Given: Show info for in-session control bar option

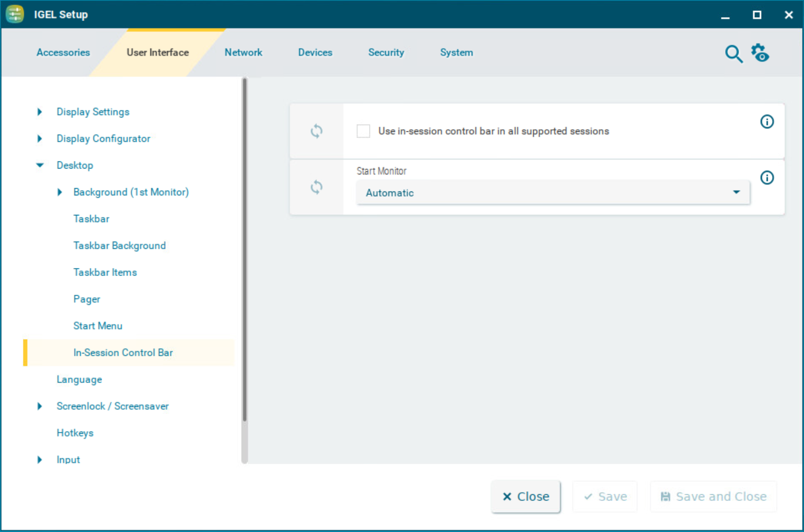Looking at the screenshot, I should (x=767, y=122).
